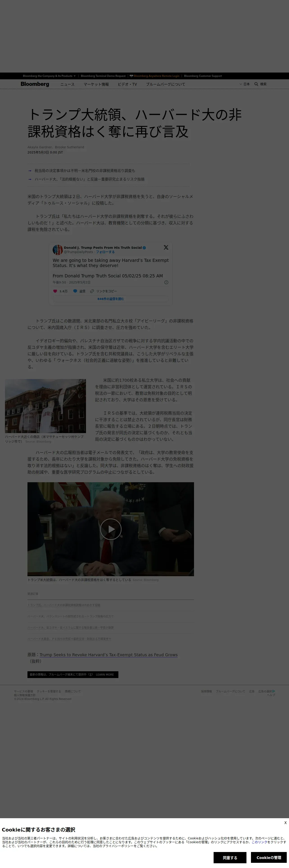Click Bloomberg Terminal Demo Request link
Viewport: 289px width, 868px height.
coord(103,76)
